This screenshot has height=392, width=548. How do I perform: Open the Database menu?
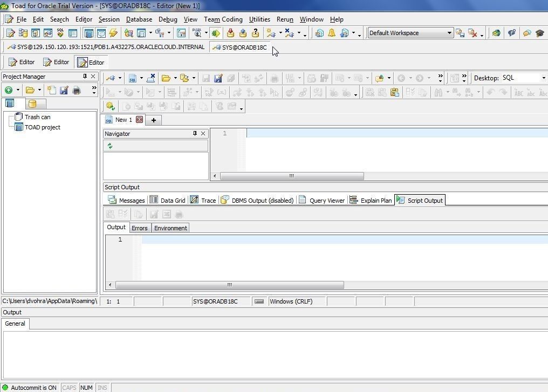coord(139,19)
